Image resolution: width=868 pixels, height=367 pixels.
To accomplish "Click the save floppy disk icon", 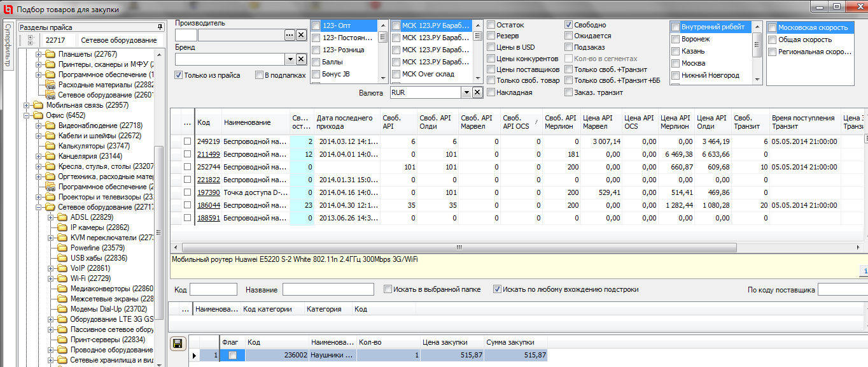I will (179, 343).
